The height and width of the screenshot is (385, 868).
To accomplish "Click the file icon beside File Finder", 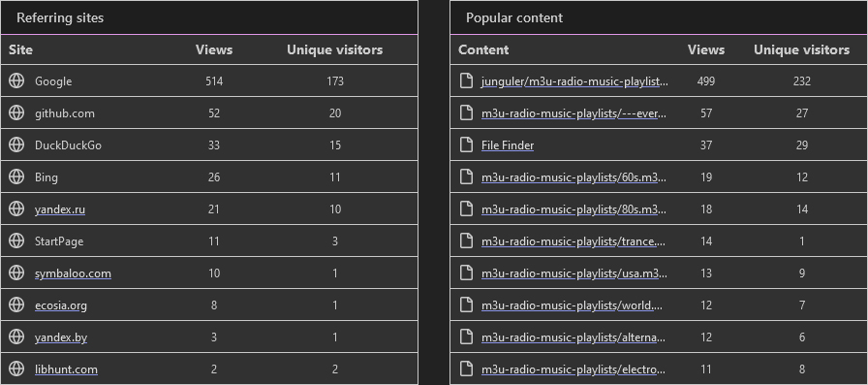I will 467,145.
